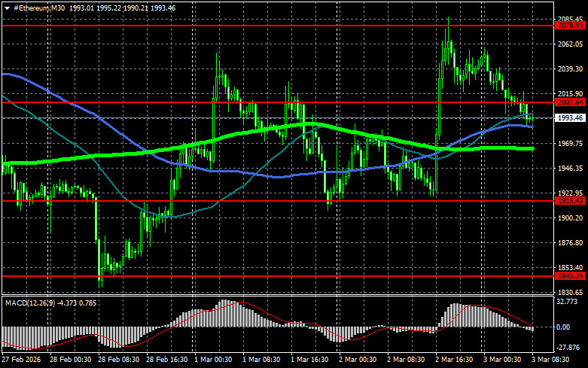
Task: Click the 1 Mar 00:30 time label
Action: [213, 360]
